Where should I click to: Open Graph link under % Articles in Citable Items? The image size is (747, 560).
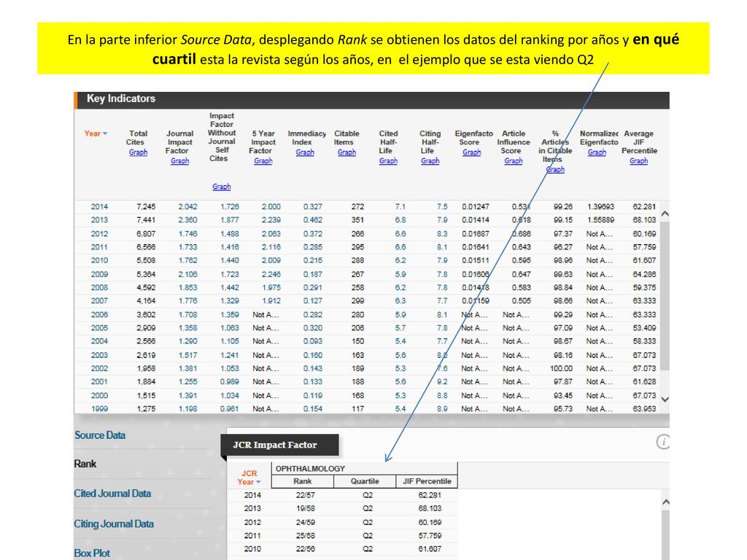point(555,169)
